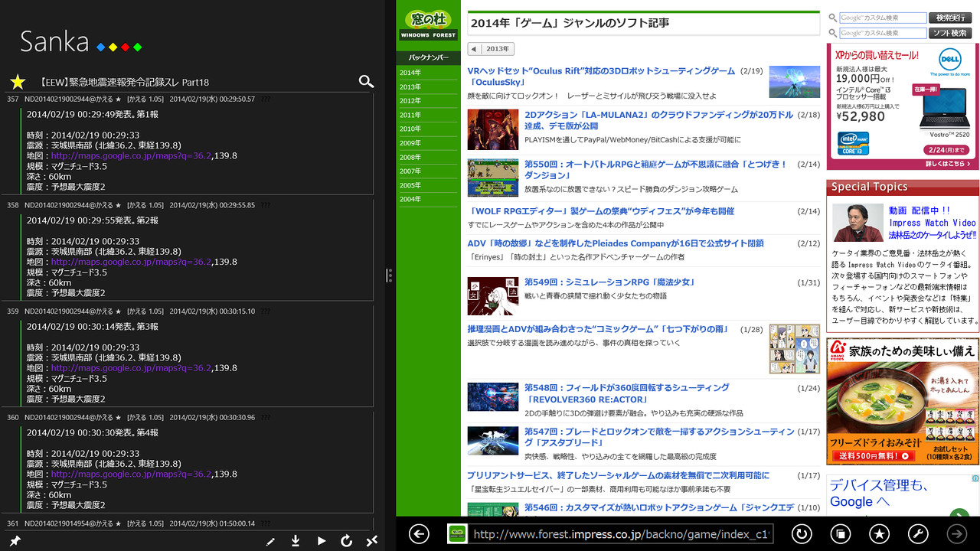Reload the thread with Sanka's refresh icon

coord(346,541)
